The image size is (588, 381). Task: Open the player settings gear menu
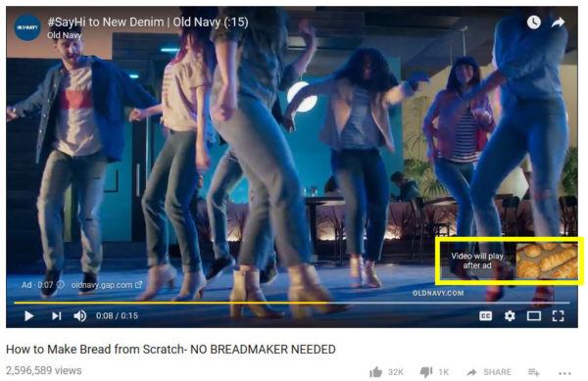(510, 315)
